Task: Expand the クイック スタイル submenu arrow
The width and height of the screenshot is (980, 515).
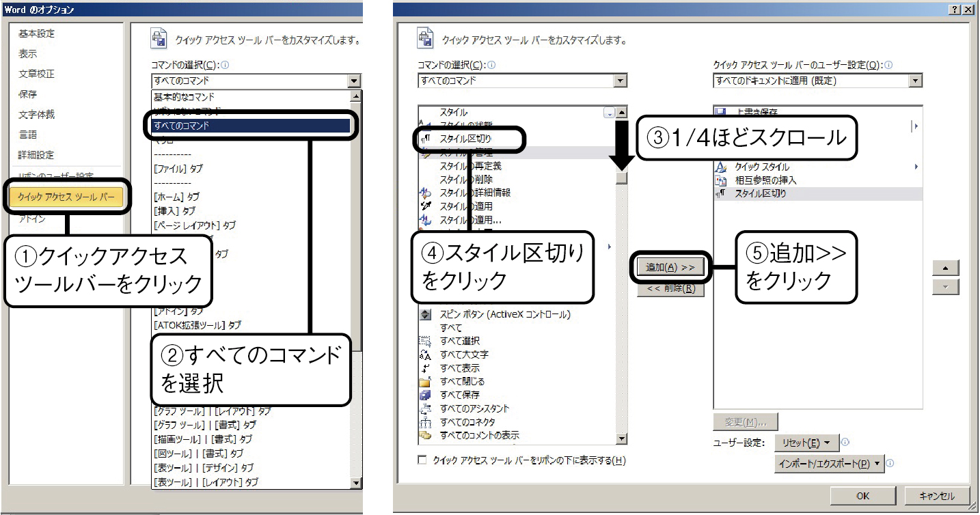Action: click(x=916, y=167)
